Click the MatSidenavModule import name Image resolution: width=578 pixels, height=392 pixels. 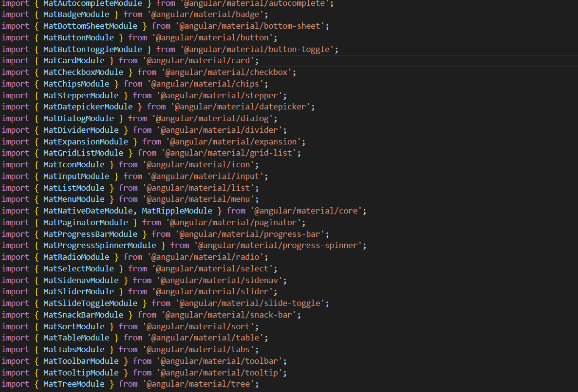click(x=81, y=280)
